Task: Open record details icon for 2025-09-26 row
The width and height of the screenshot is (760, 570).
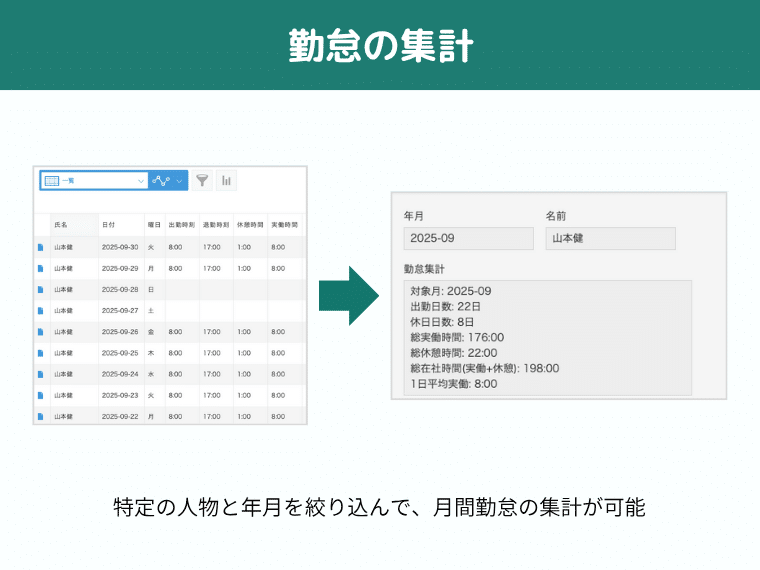Action: 41,332
